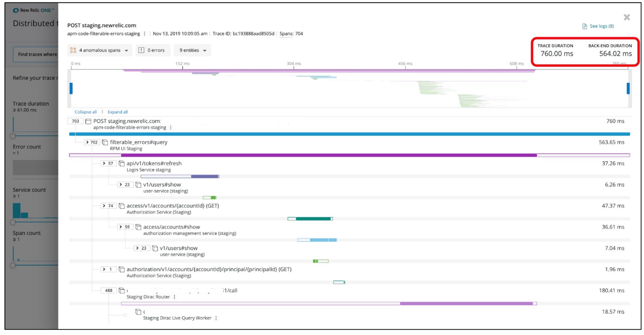This screenshot has height=335, width=644.
Task: Click the See logs document icon
Action: pyautogui.click(x=585, y=26)
